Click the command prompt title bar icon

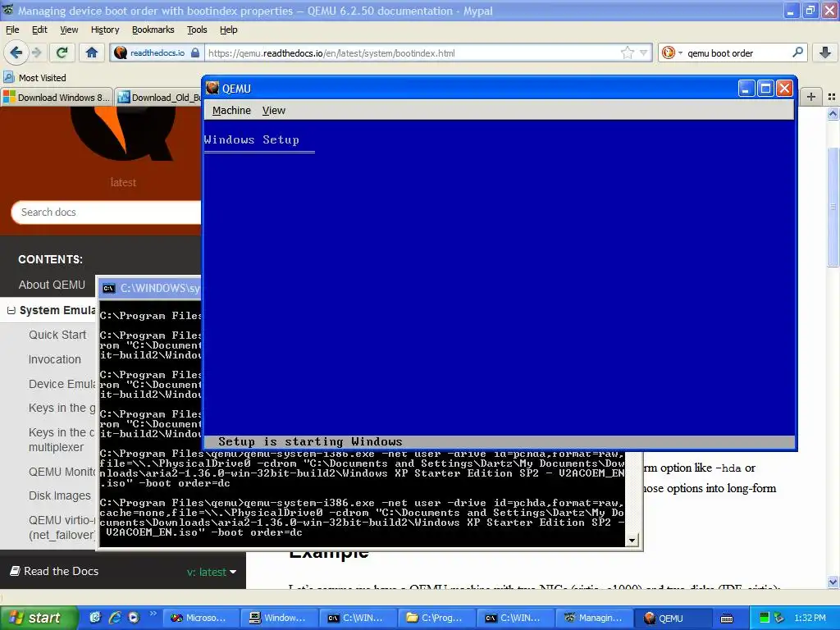coord(109,288)
